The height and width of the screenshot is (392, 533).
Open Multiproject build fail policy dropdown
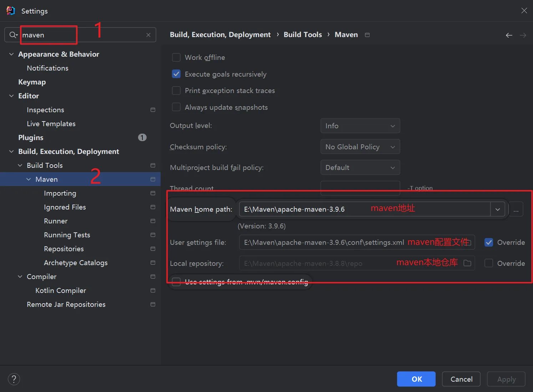tap(360, 167)
